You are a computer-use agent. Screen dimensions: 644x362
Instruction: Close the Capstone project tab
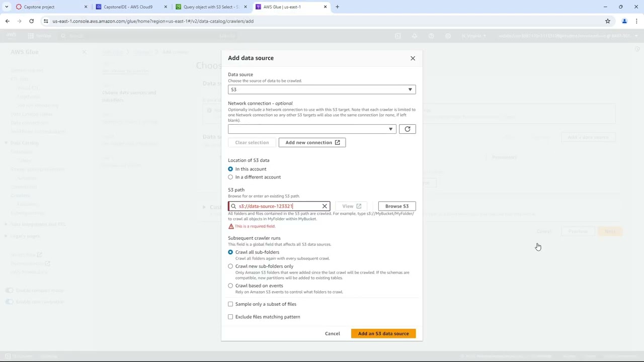point(86,7)
